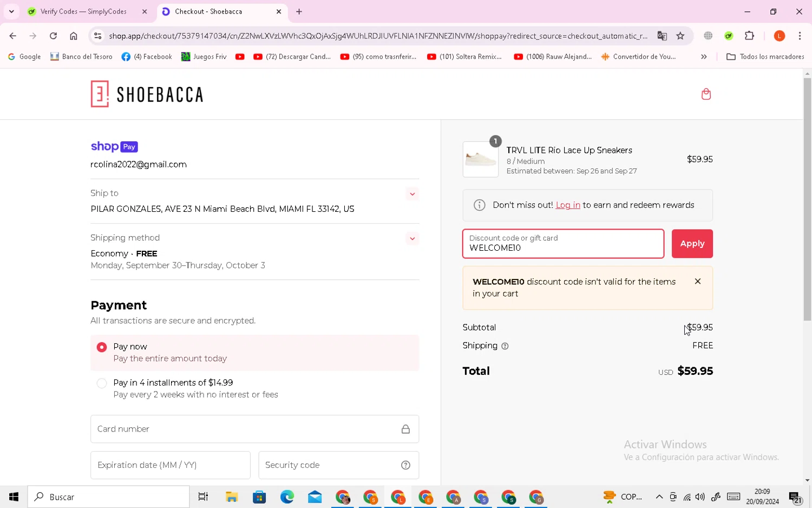Viewport: 812px width, 508px height.
Task: Click TRVL LITE Rio Lace Up Sneakers title
Action: tap(569, 150)
